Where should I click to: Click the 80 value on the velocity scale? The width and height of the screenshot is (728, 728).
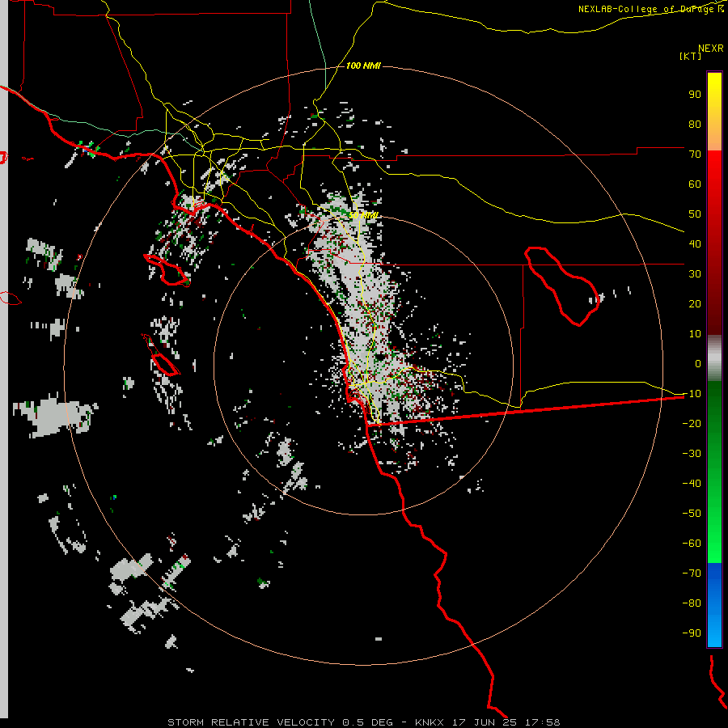pos(695,125)
